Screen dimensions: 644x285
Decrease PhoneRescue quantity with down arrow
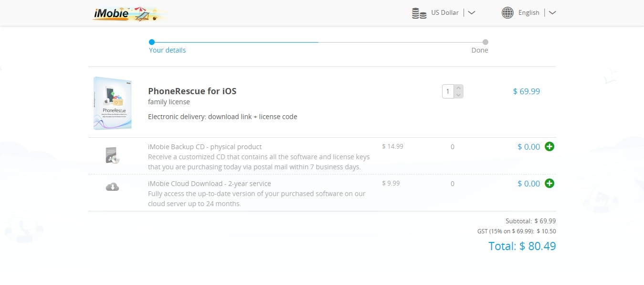(459, 95)
